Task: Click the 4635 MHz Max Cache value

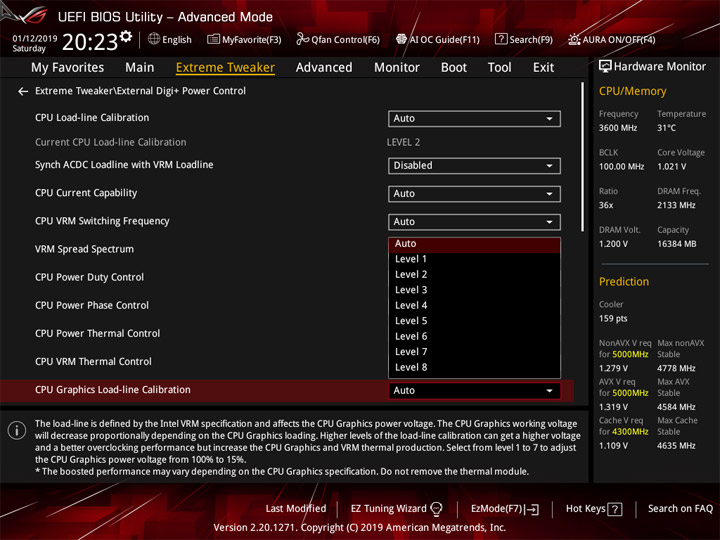Action: click(x=676, y=445)
